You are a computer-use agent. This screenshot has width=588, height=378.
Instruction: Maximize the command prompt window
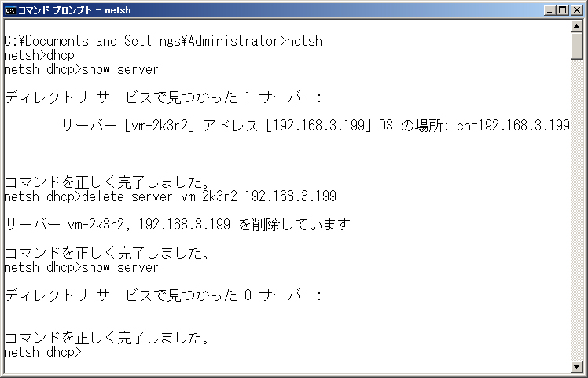tap(563, 10)
